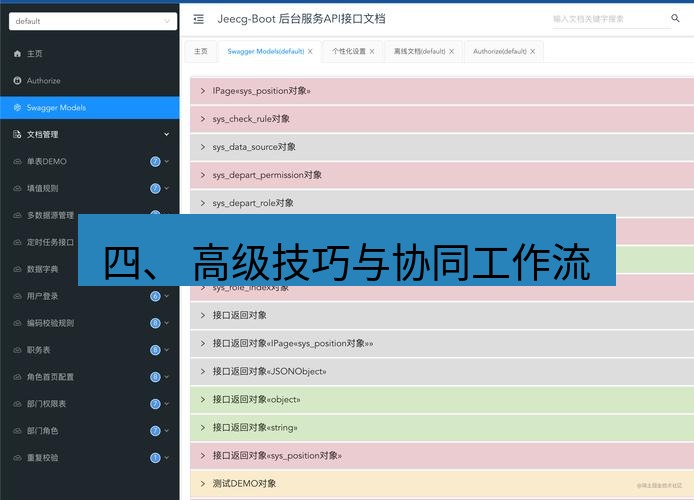Open 主页 in the sidebar

(90, 54)
